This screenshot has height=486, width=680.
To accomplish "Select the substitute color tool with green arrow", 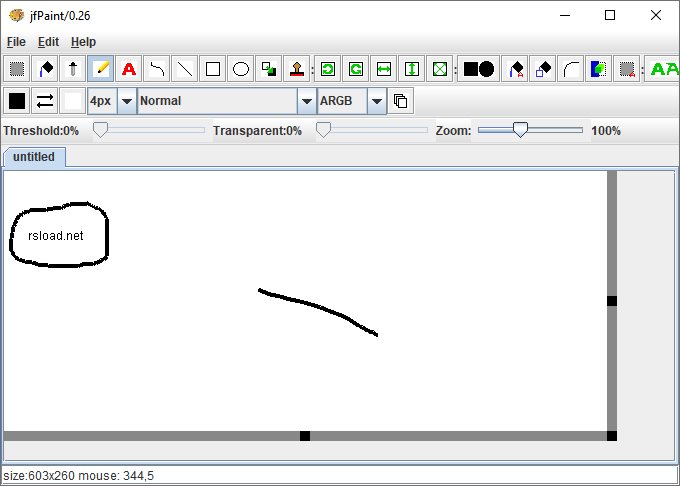I will click(x=268, y=69).
